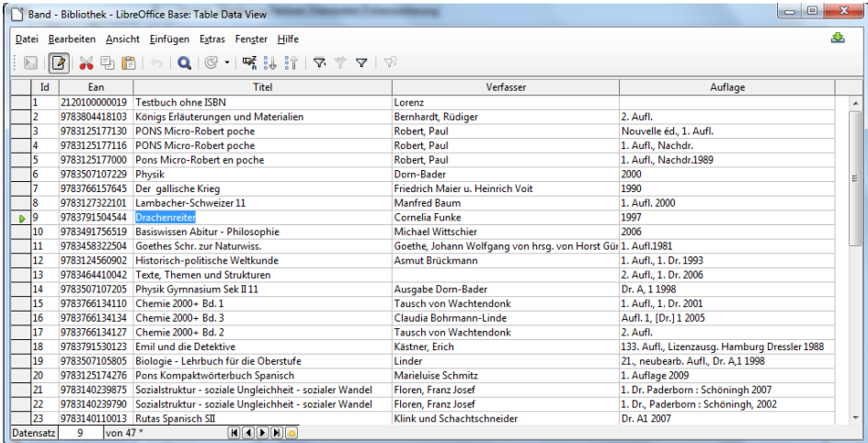The width and height of the screenshot is (868, 443).
Task: Click the New Record star button
Action: pos(291,433)
